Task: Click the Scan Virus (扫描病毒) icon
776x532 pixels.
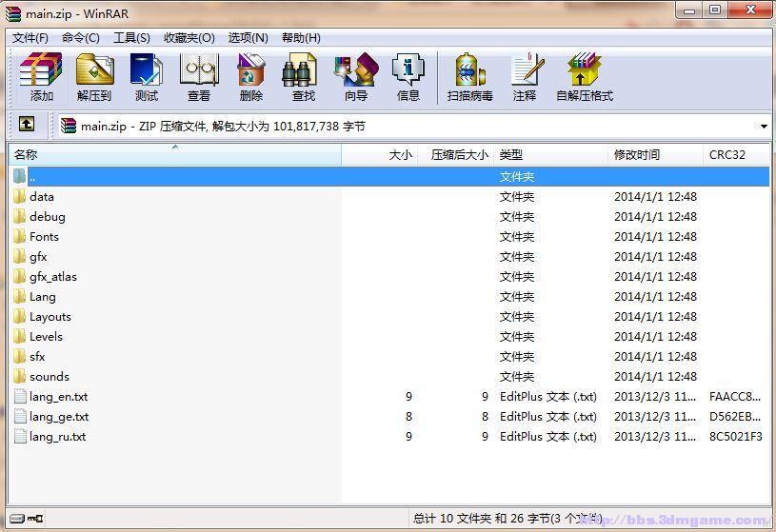Action: [470, 77]
